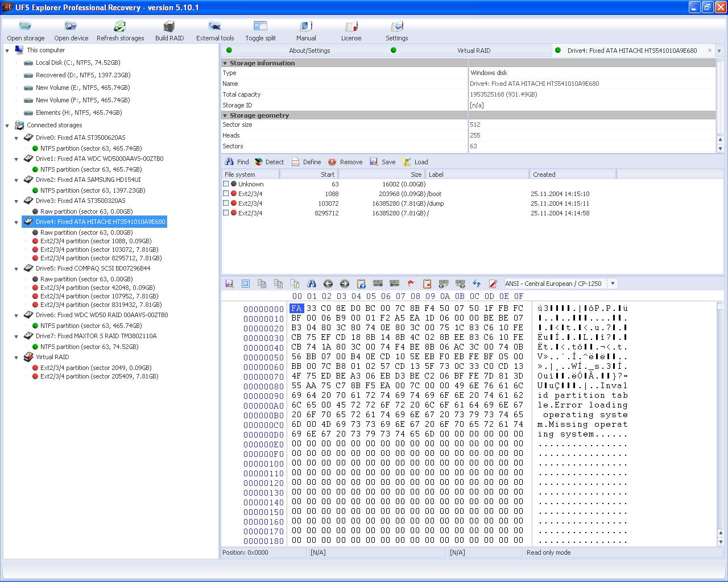728x582 pixels.
Task: Click the red pencil edit icon in hex toolbar
Action: click(x=493, y=284)
